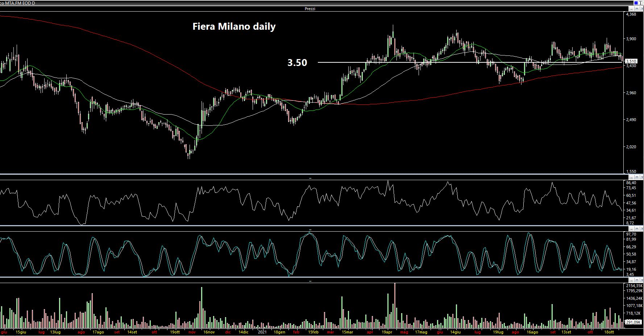This screenshot has width=644, height=336.
Task: Click the 16nov date label
Action: coord(209,332)
